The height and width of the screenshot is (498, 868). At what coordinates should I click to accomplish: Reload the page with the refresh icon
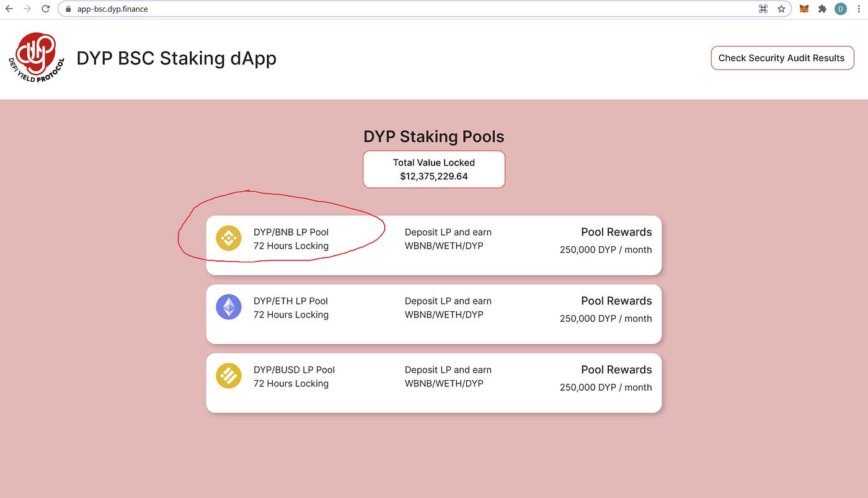(x=46, y=9)
